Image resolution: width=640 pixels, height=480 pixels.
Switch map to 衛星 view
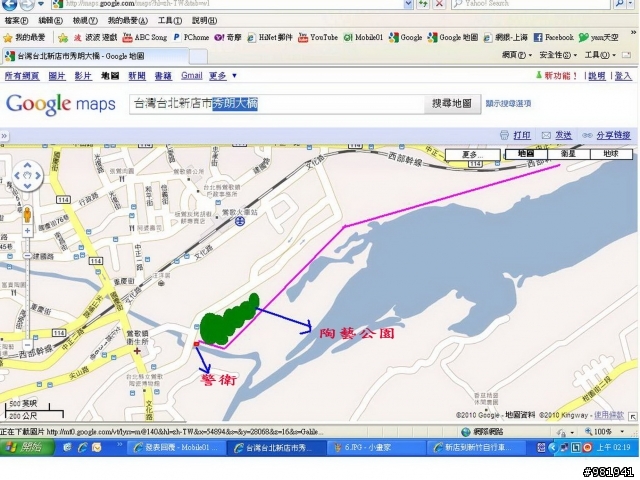[x=568, y=154]
